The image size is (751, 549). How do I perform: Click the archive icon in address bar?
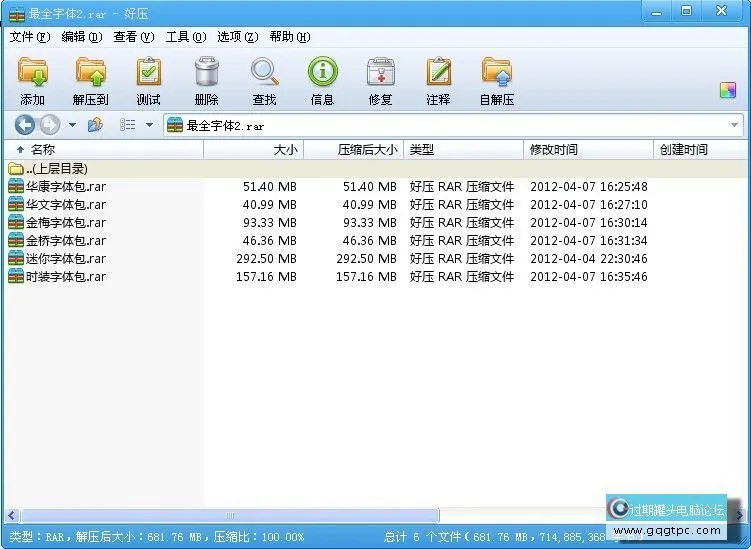click(x=175, y=125)
